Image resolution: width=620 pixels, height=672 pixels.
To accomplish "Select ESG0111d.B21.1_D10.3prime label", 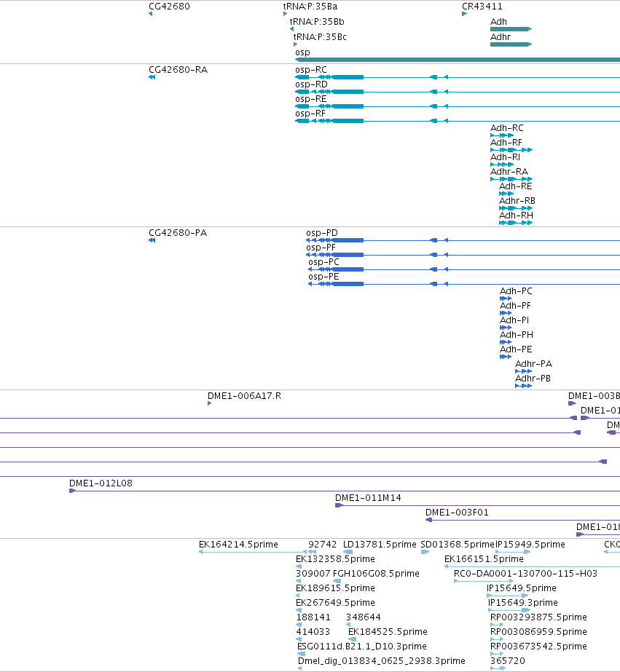I will tap(362, 647).
